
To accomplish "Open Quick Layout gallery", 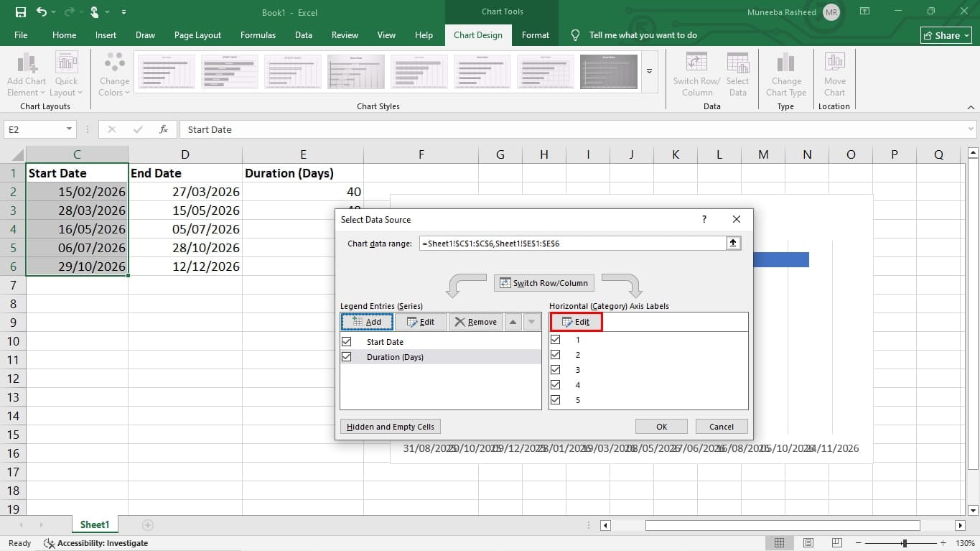I will click(x=66, y=74).
